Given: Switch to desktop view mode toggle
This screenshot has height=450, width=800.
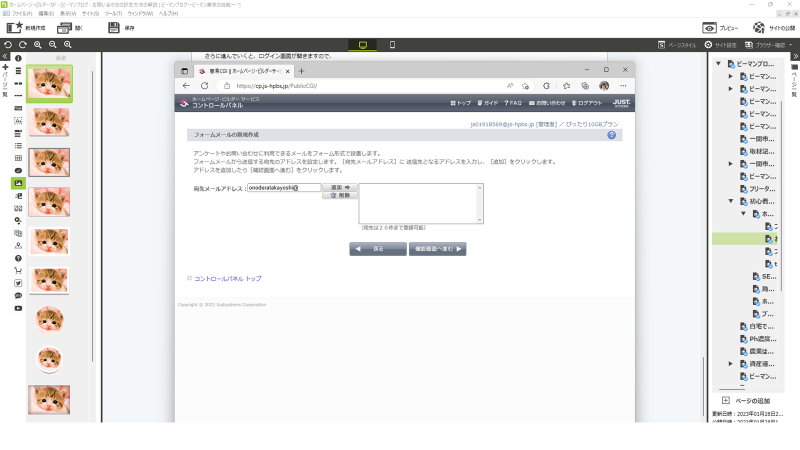Looking at the screenshot, I should (364, 45).
